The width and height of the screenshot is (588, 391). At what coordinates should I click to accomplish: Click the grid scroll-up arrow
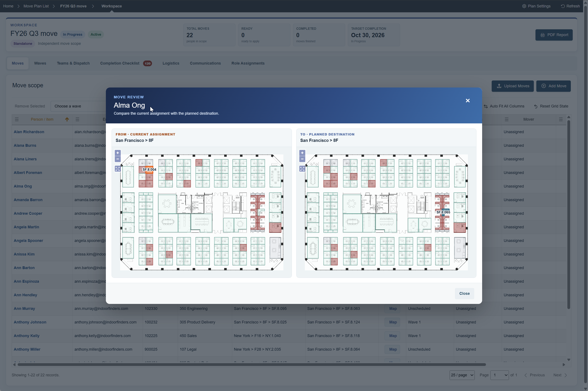pos(568,117)
